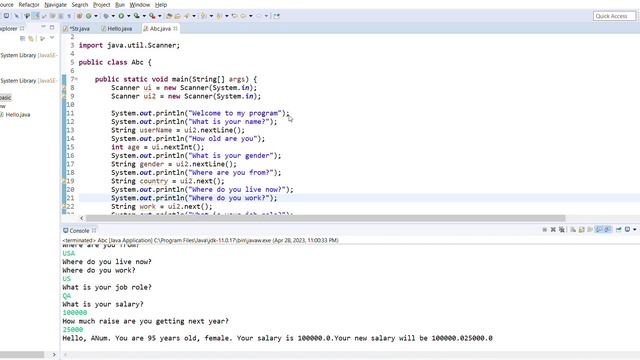Click the 'Welcome to my program' code line
640x360 pixels.
(200, 113)
